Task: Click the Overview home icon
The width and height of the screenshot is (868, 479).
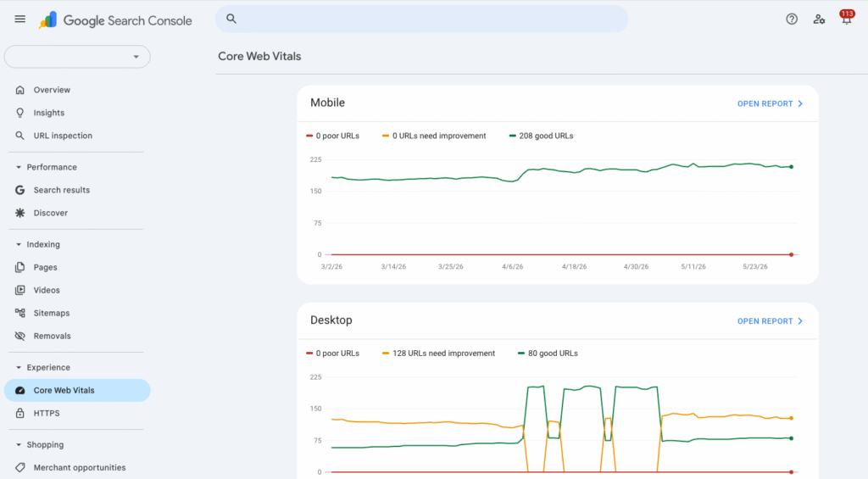Action: tap(20, 90)
